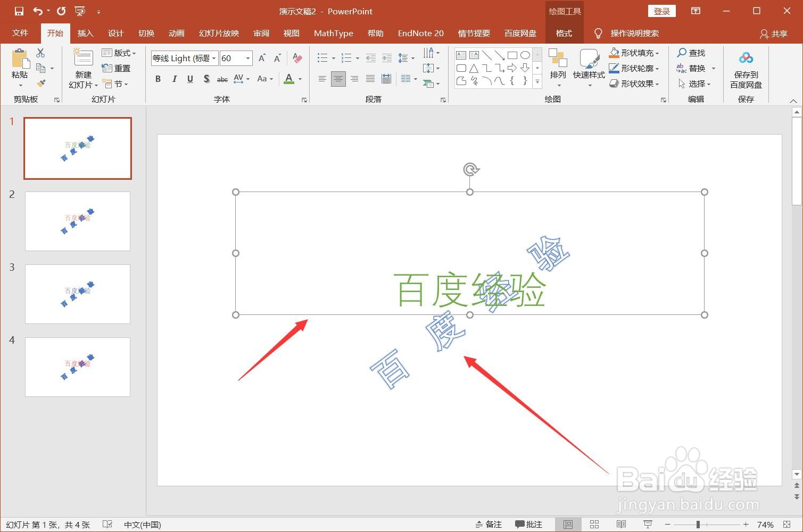
Task: Open the font size dropdown
Action: coord(248,59)
